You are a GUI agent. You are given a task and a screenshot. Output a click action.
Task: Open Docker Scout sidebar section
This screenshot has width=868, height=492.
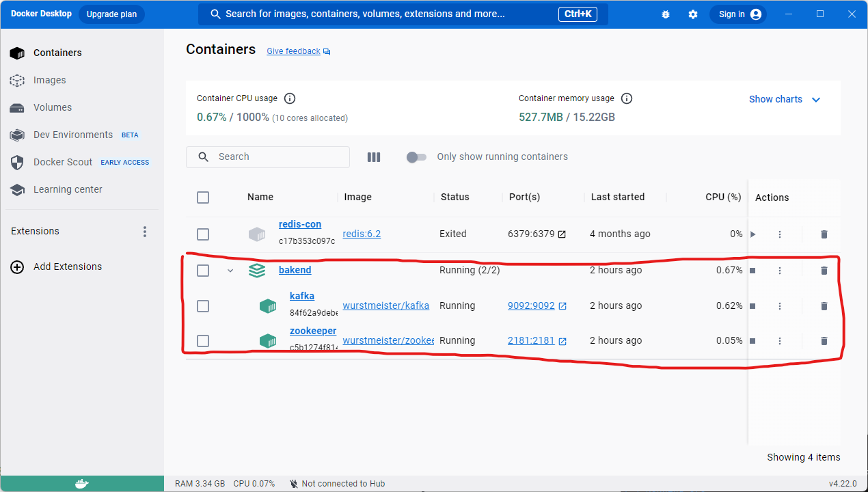[82, 162]
